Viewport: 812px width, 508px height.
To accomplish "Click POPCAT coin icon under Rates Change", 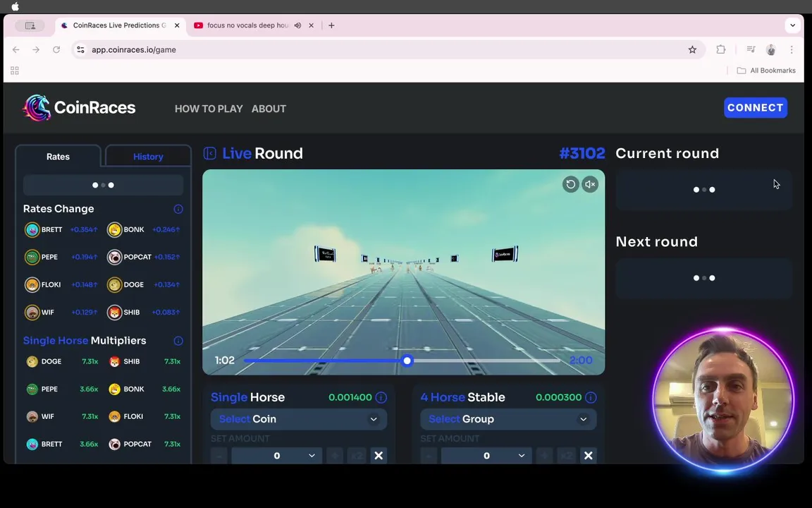I will (x=114, y=257).
